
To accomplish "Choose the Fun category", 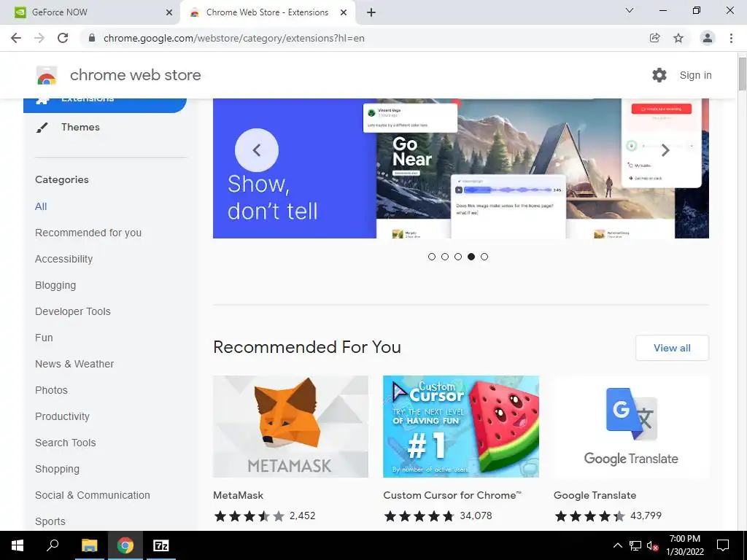I will click(44, 338).
